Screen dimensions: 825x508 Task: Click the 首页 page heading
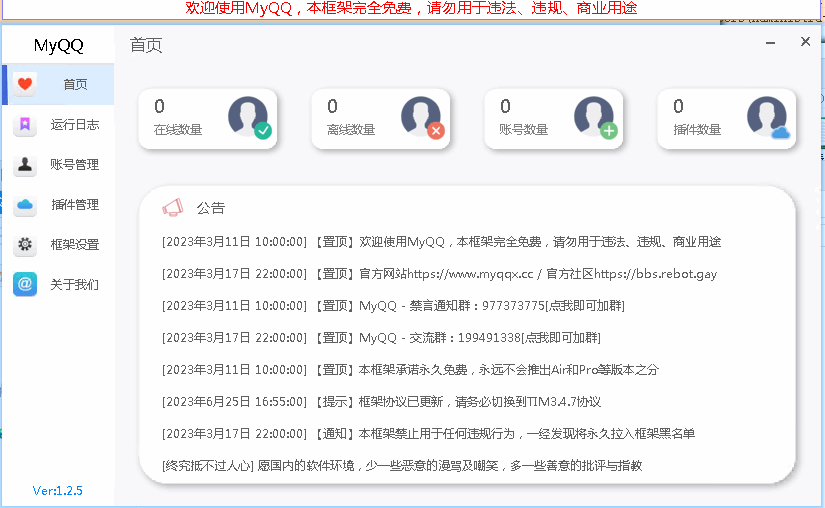coord(146,45)
